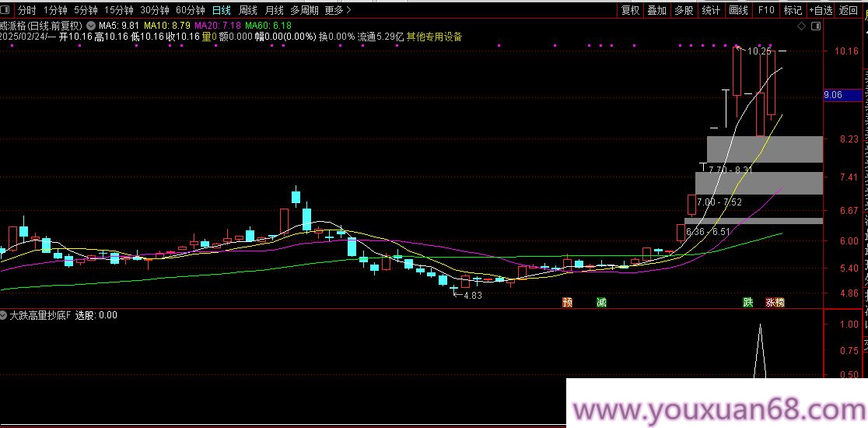This screenshot has width=868, height=428.
Task: Open the 画线 drawing tools
Action: click(738, 10)
